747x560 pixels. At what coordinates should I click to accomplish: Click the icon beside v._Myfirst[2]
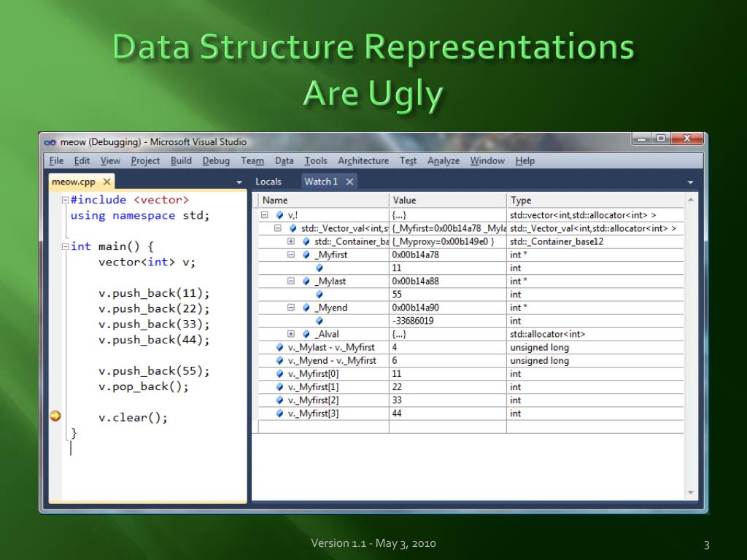coord(279,400)
